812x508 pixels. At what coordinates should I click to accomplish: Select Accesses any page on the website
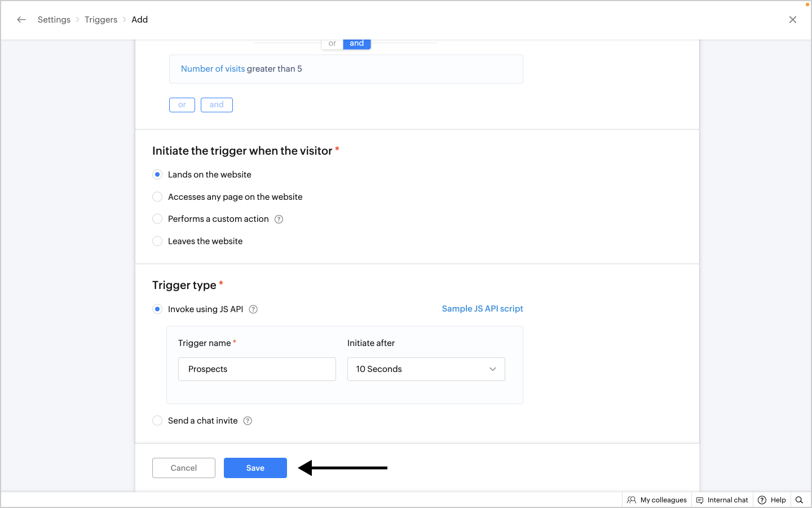157,197
